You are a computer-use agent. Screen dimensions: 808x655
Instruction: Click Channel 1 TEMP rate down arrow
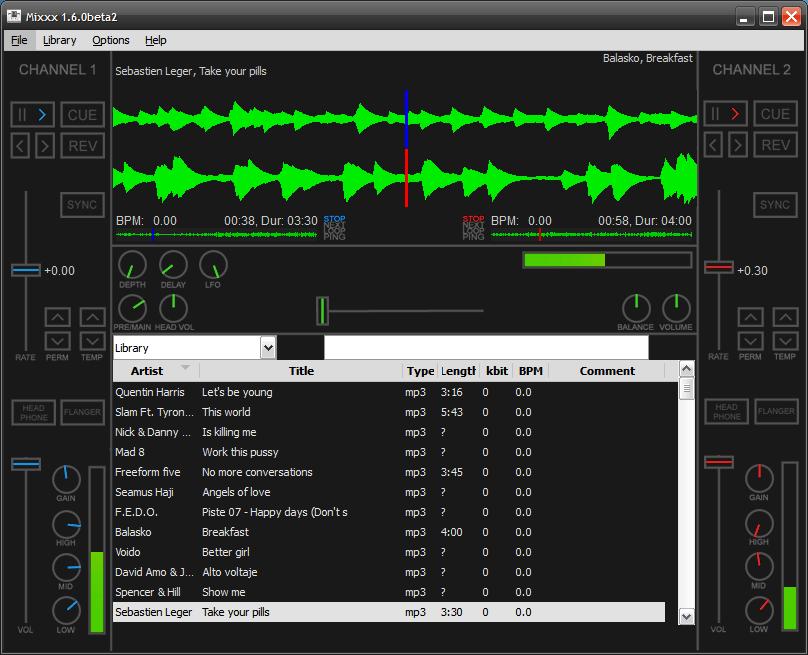(92, 341)
